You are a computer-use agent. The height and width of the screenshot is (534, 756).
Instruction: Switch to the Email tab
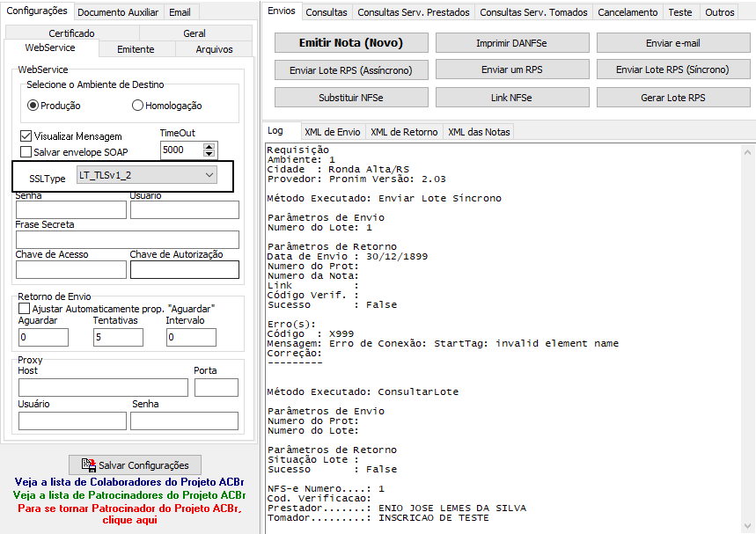click(x=180, y=12)
